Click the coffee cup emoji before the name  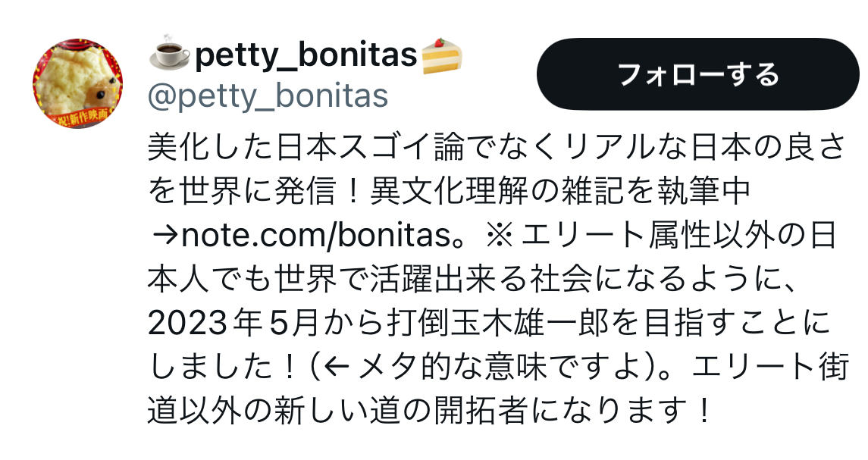(x=170, y=56)
